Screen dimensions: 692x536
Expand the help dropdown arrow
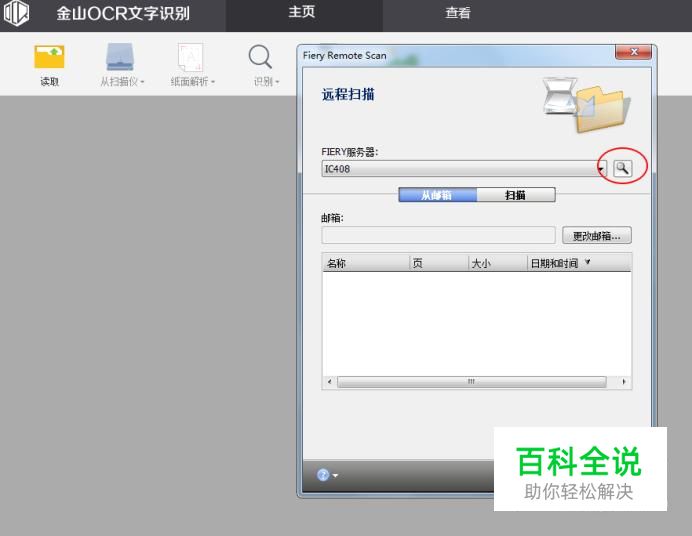[x=335, y=475]
